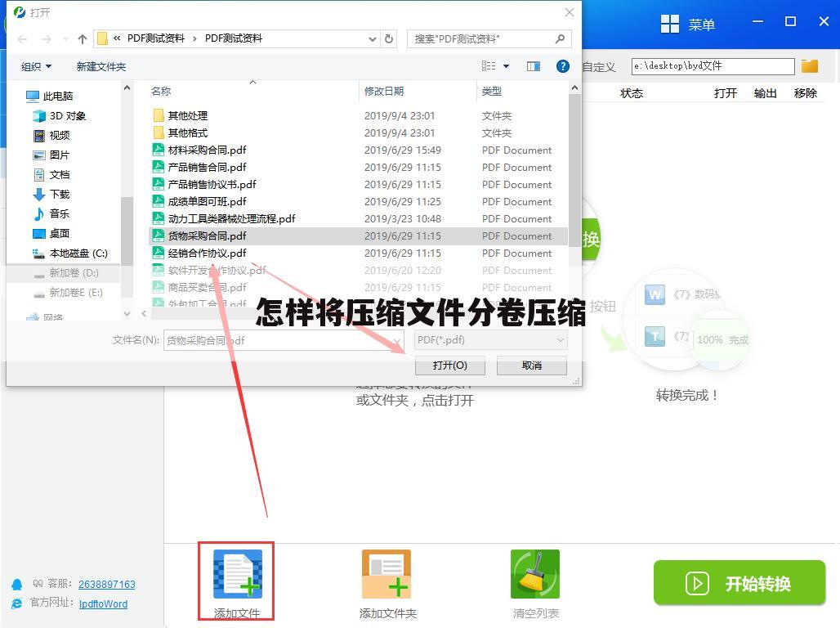
Task: Sort by the 名称 column header
Action: pos(161,91)
